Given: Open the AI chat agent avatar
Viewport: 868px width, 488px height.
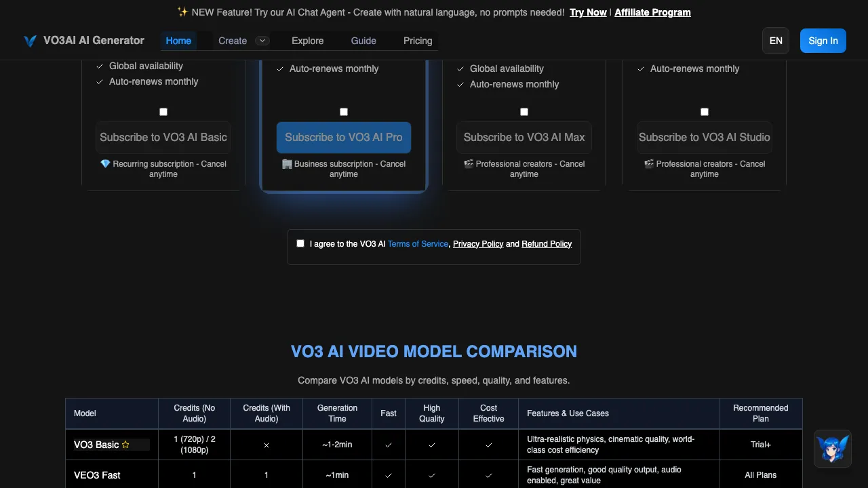Looking at the screenshot, I should pos(833,449).
